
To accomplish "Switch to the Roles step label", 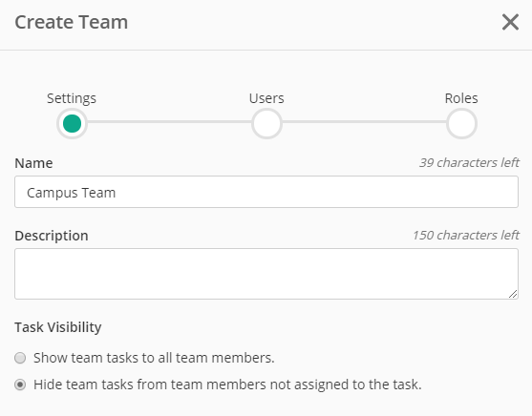I will [461, 98].
